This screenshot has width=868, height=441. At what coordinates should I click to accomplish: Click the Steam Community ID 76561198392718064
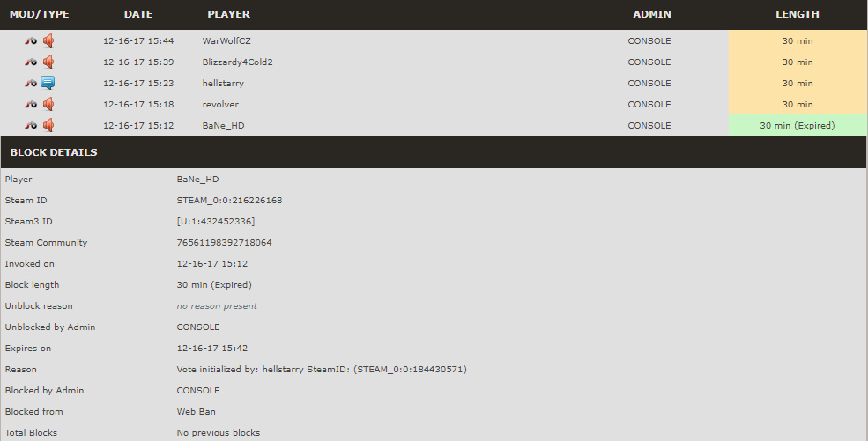[x=224, y=243]
